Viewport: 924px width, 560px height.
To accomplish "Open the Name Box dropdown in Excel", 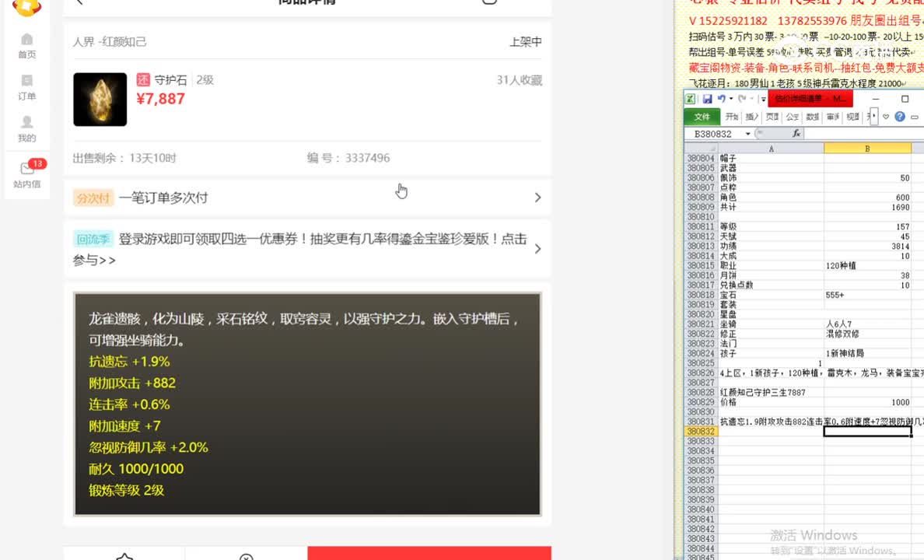I will (x=747, y=133).
